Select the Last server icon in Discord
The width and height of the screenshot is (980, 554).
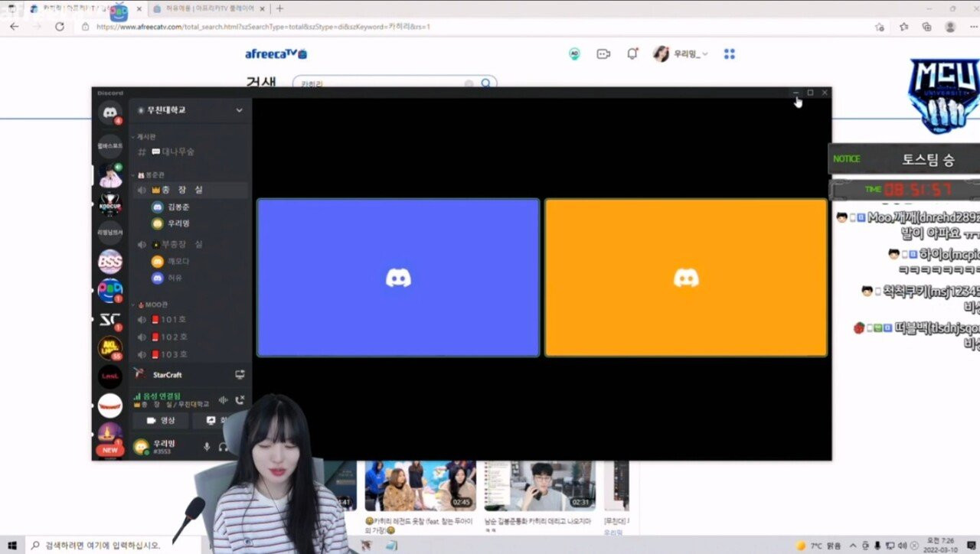pos(110,376)
